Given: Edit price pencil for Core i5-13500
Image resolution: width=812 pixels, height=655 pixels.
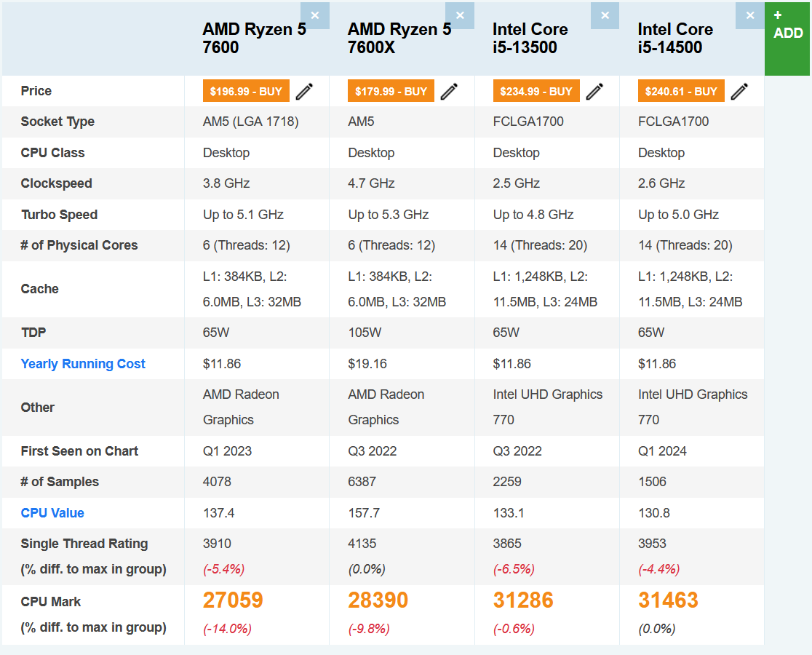Looking at the screenshot, I should pyautogui.click(x=594, y=91).
